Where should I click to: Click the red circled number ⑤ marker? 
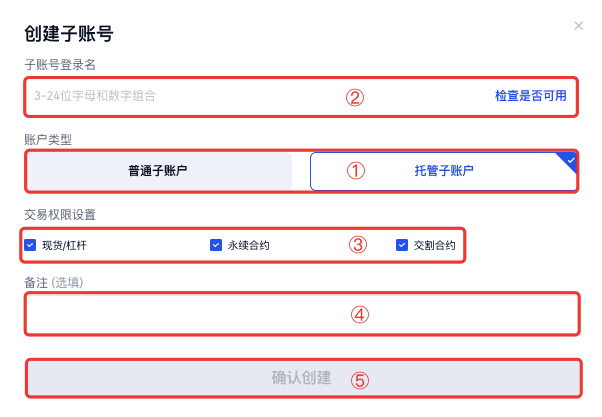pyautogui.click(x=360, y=380)
